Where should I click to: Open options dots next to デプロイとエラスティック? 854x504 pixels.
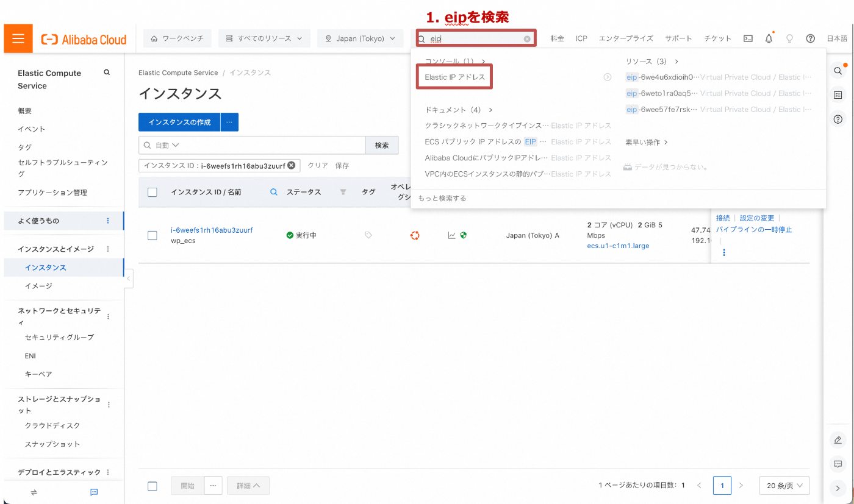pos(109,472)
